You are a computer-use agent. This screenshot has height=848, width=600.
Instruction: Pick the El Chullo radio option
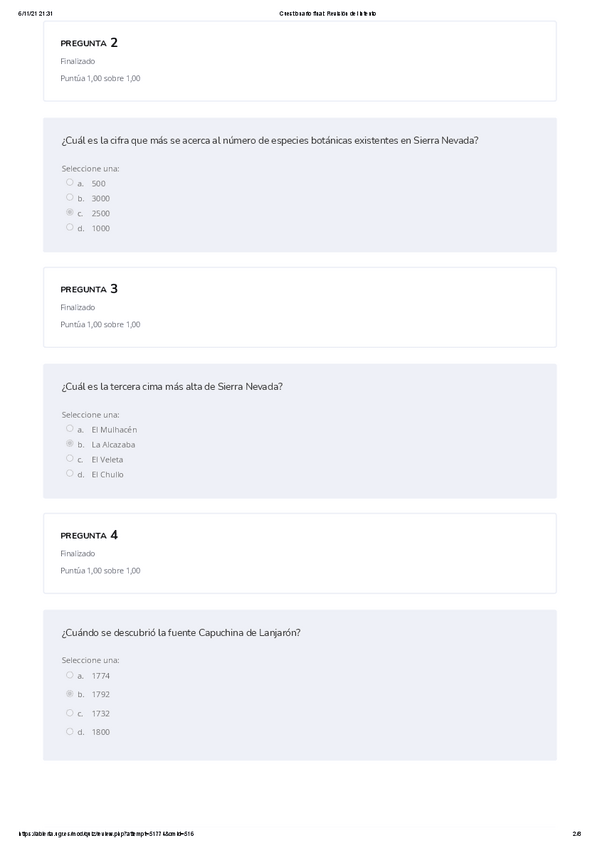pyautogui.click(x=70, y=474)
